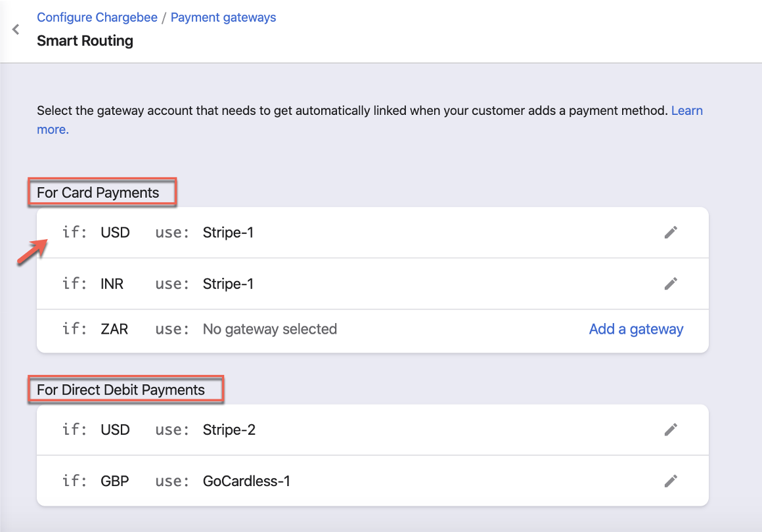Viewport: 762px width, 532px height.
Task: Open the Configure Chargebee breadcrumb
Action: pos(97,18)
